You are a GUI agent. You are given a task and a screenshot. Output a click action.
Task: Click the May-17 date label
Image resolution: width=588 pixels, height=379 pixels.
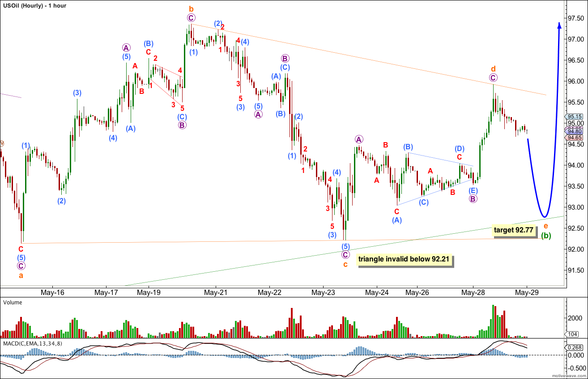click(x=106, y=292)
